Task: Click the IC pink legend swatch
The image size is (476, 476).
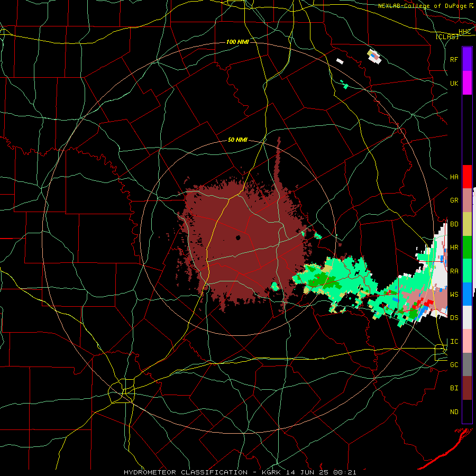Action: pos(467,341)
